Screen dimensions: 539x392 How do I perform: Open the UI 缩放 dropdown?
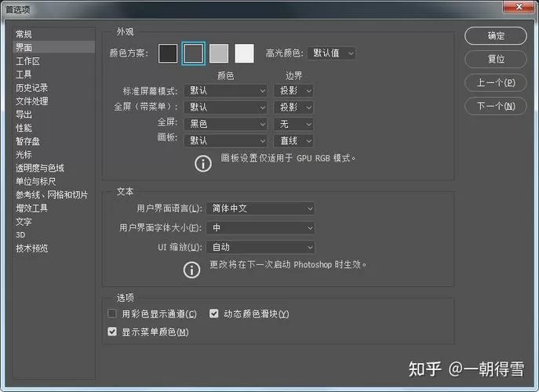pyautogui.click(x=260, y=247)
